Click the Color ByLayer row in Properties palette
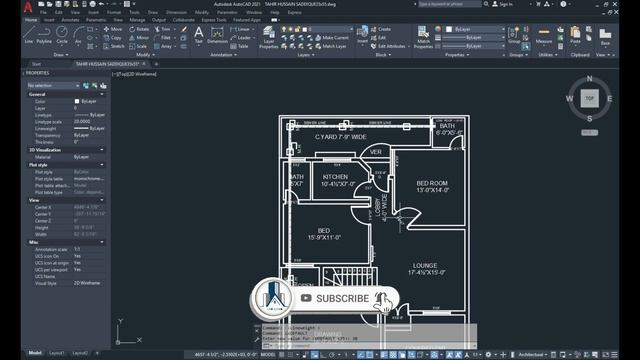 click(66, 101)
